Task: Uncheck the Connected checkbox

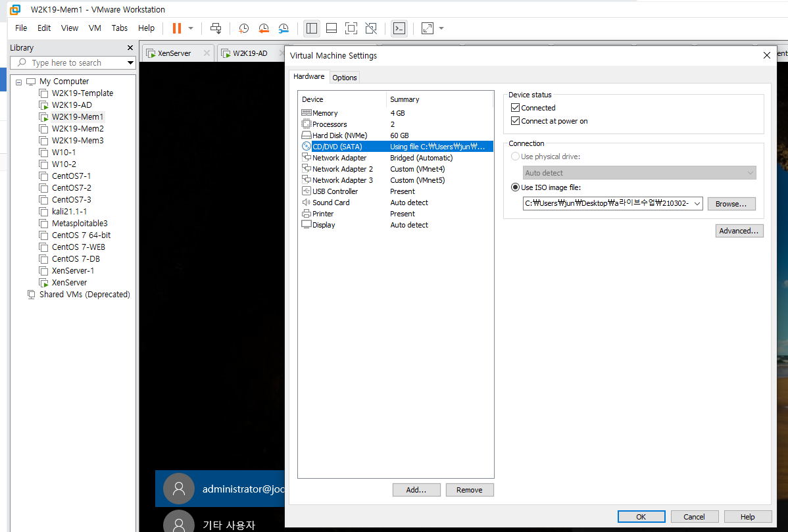Action: [515, 107]
